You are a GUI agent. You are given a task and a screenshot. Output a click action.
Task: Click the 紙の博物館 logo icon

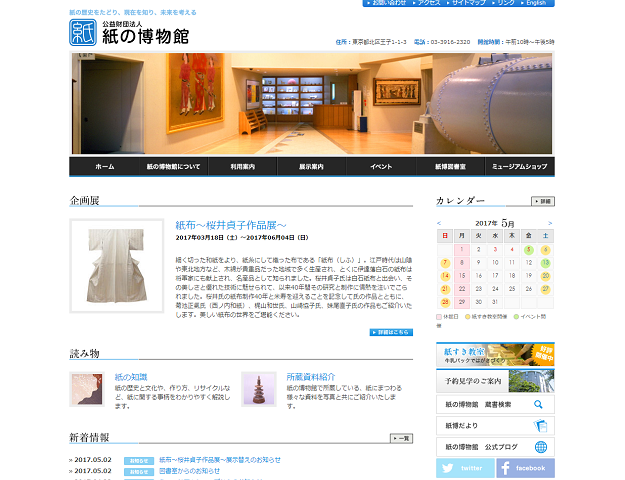coord(83,33)
